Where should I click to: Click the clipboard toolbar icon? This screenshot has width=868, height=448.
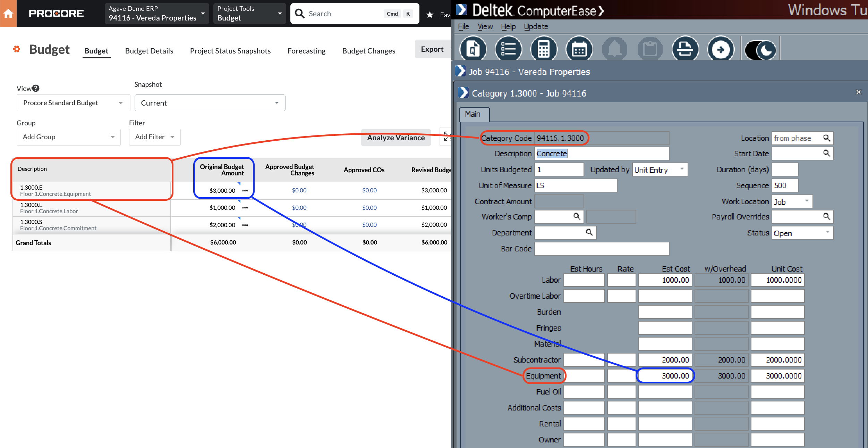650,49
